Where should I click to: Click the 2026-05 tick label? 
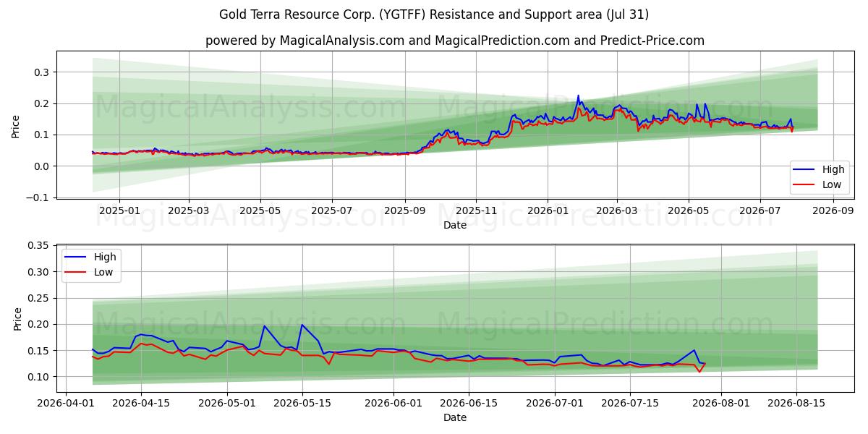tap(689, 210)
